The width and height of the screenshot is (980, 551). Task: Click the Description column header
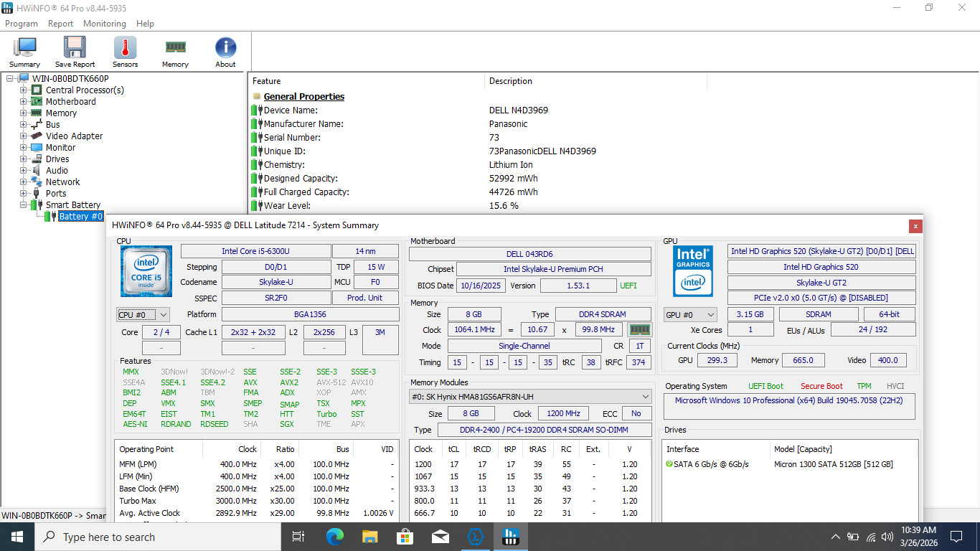595,81
